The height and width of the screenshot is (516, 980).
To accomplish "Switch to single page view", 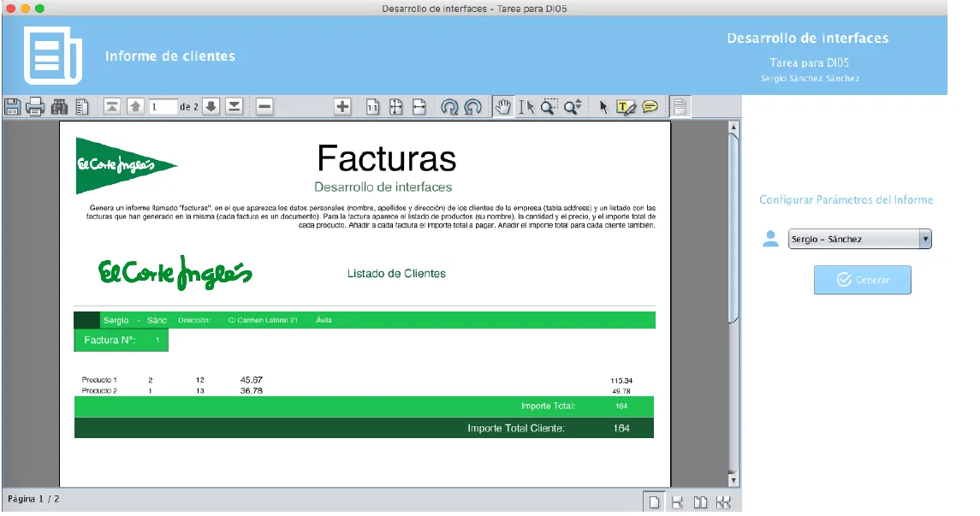I will (654, 502).
